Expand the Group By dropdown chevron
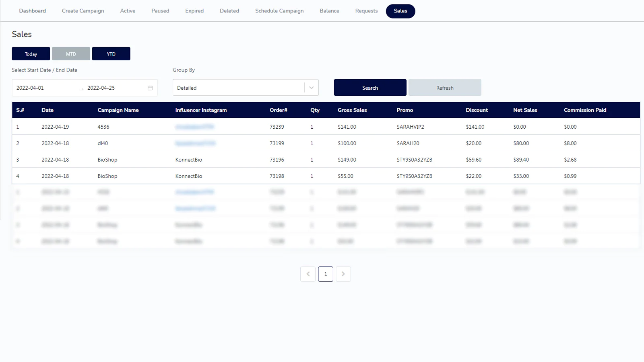644x362 pixels. 311,88
